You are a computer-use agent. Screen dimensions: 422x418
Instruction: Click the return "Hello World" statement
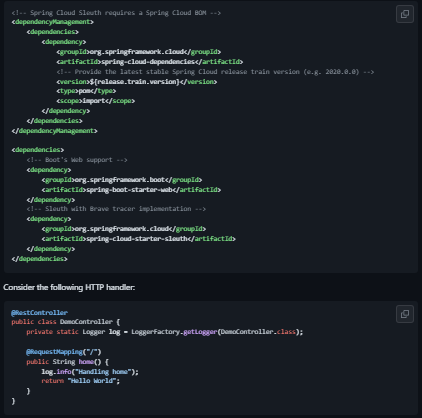click(80, 381)
